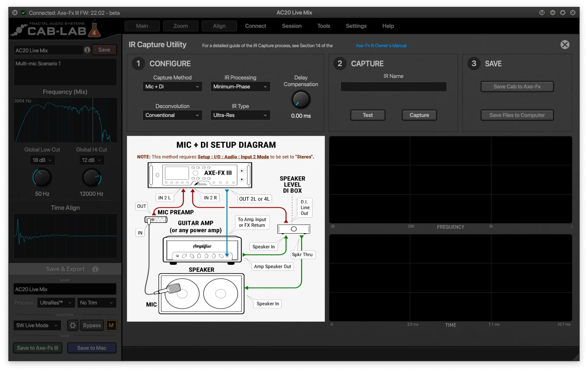Toggle the Zoom view button
Screen dimensions: 588x371
[x=181, y=26]
